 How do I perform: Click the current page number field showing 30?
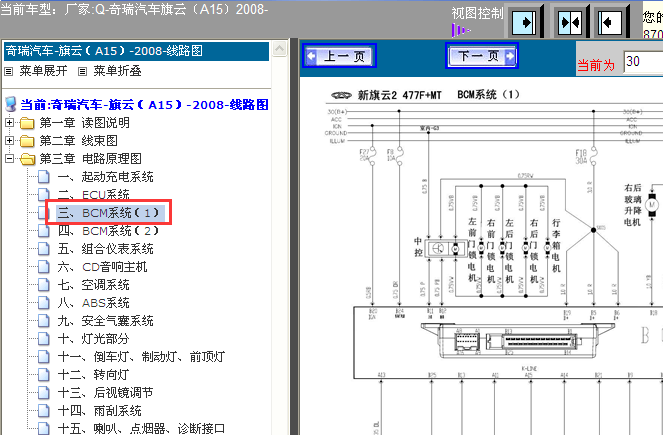[x=643, y=62]
